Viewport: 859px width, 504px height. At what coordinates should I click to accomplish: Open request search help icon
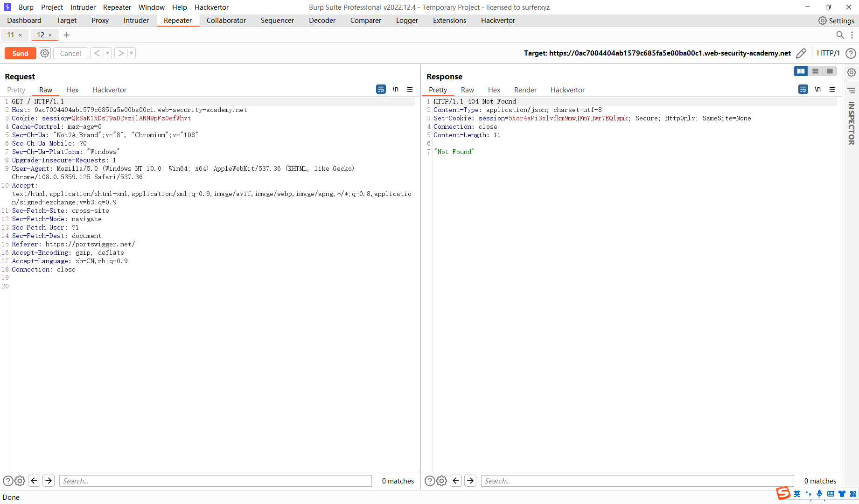coord(8,481)
